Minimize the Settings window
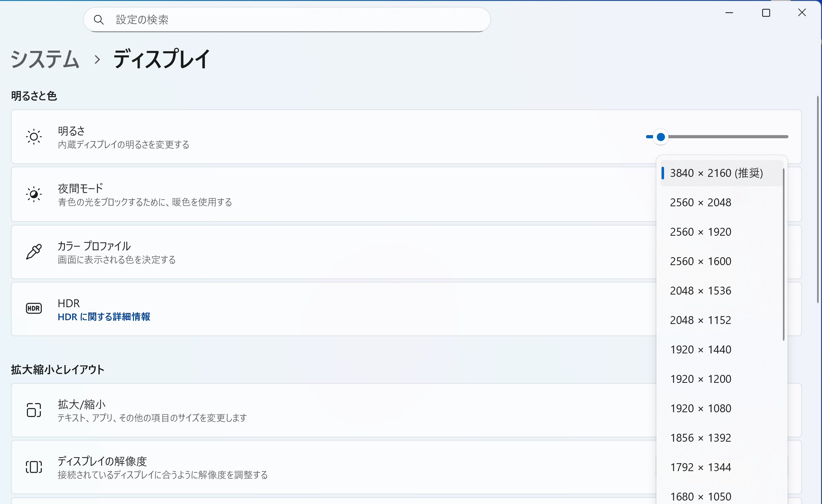Image resolution: width=822 pixels, height=504 pixels. pos(729,13)
